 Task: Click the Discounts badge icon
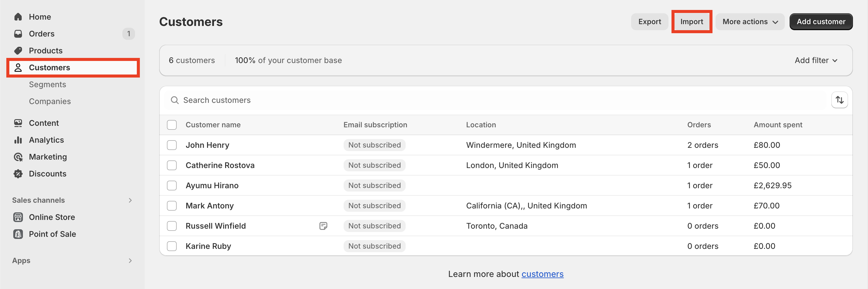pos(18,174)
